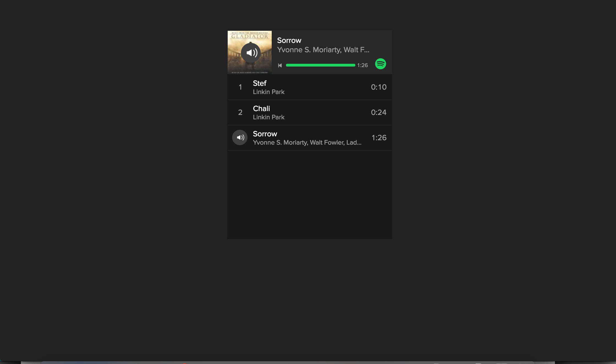Click the speaker icon beside Sorrow in the track list
Image resolution: width=616 pixels, height=364 pixels.
pyautogui.click(x=240, y=137)
